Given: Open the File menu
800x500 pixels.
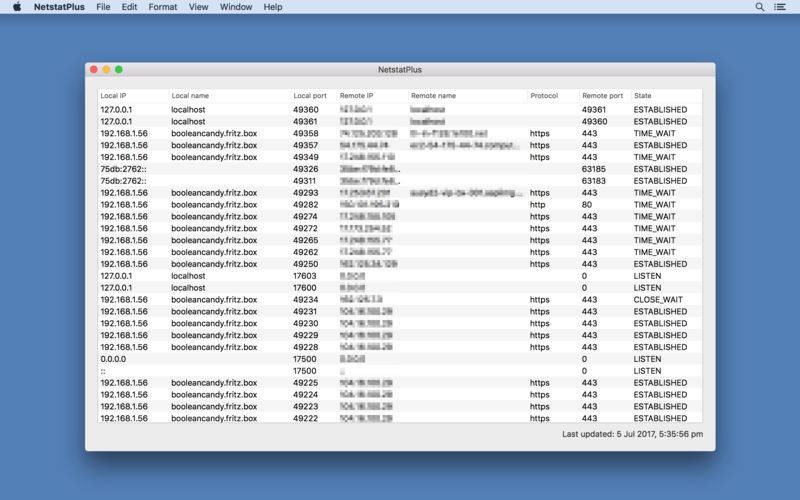Looking at the screenshot, I should pyautogui.click(x=103, y=7).
